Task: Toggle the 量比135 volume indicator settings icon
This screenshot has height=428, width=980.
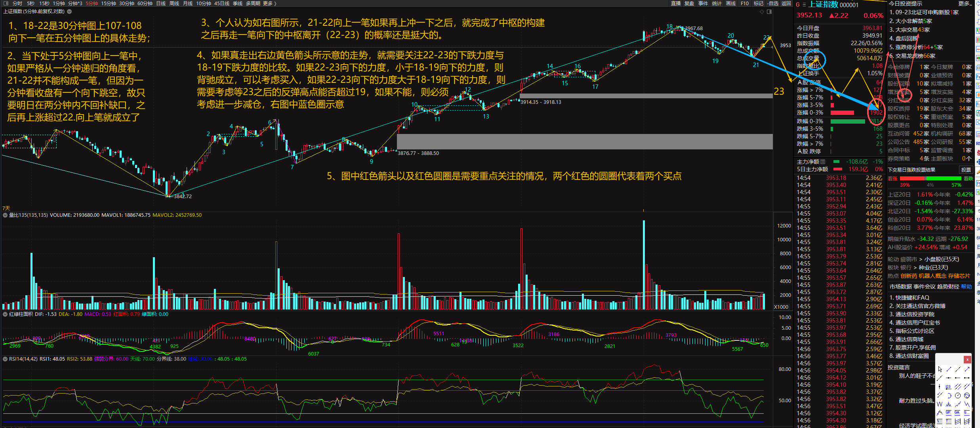Action: pos(5,215)
